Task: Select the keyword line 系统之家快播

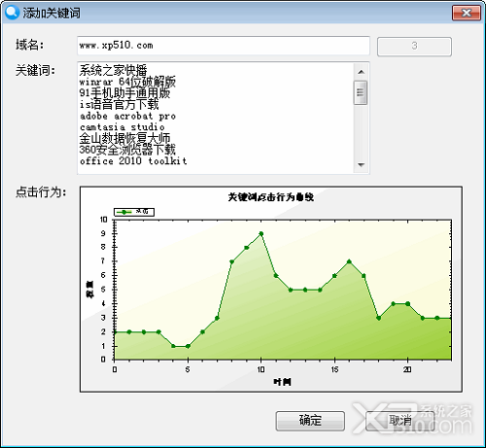Action: pyautogui.click(x=113, y=70)
